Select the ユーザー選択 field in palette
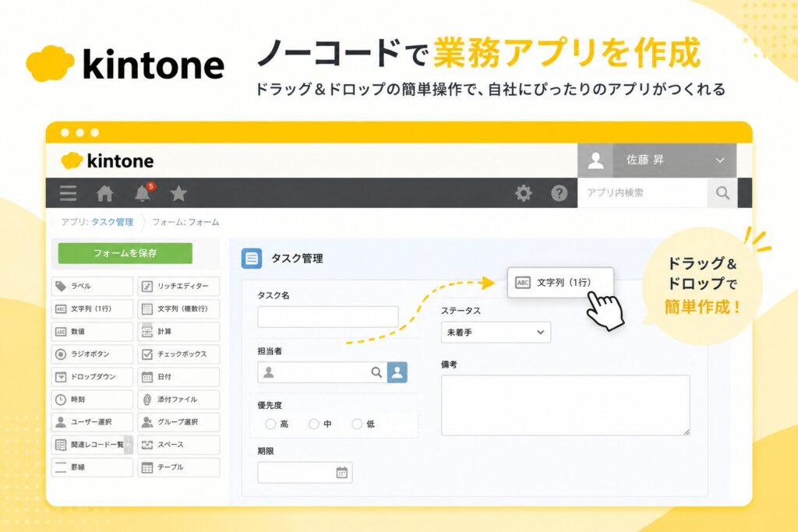 pos(92,422)
